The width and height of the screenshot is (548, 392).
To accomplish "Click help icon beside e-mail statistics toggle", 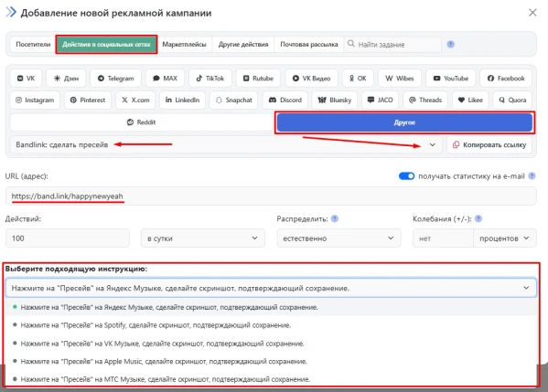I will (x=532, y=176).
